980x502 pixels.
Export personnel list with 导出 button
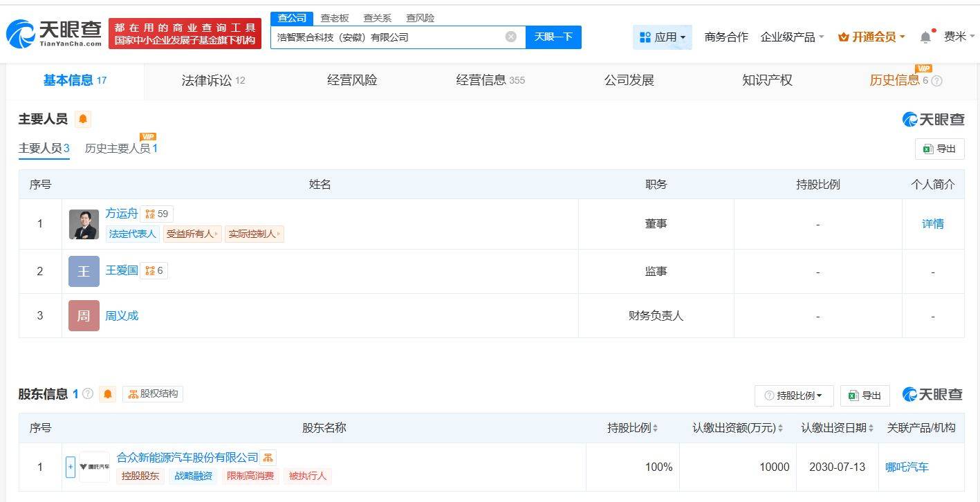coord(939,149)
